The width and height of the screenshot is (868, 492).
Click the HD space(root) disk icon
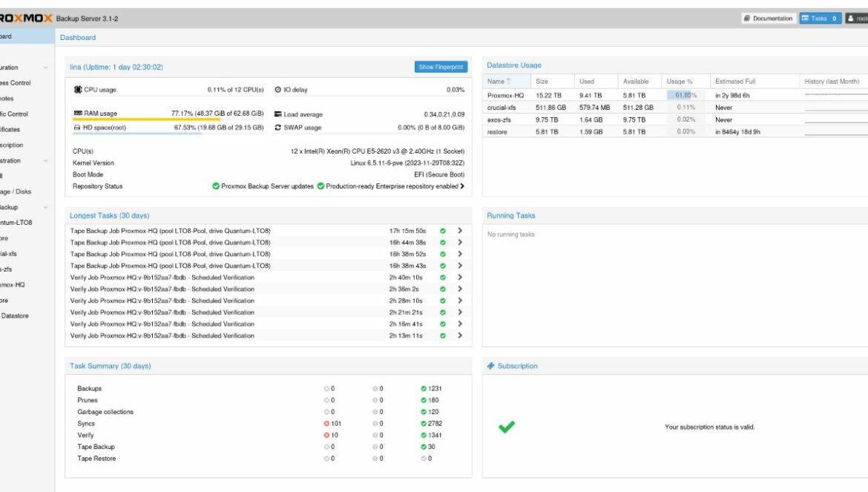(77, 128)
